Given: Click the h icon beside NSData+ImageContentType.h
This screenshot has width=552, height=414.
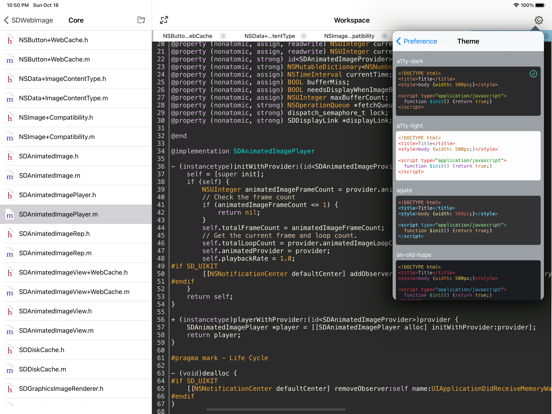Looking at the screenshot, I should pyautogui.click(x=10, y=79).
